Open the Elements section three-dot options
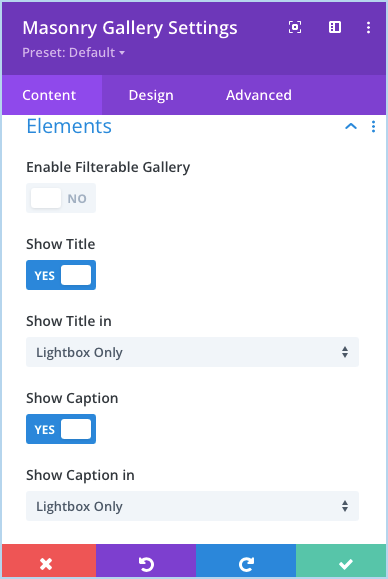Image resolution: width=388 pixels, height=579 pixels. [x=373, y=127]
